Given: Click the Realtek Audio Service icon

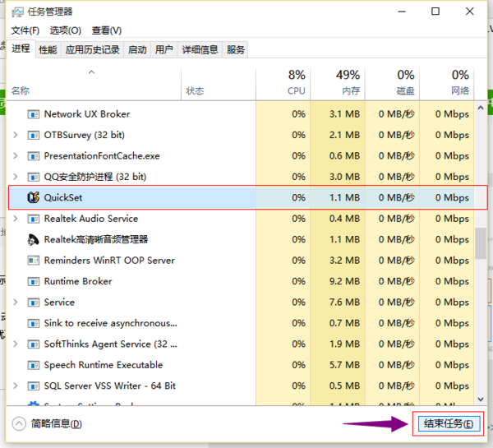Looking at the screenshot, I should pos(34,219).
